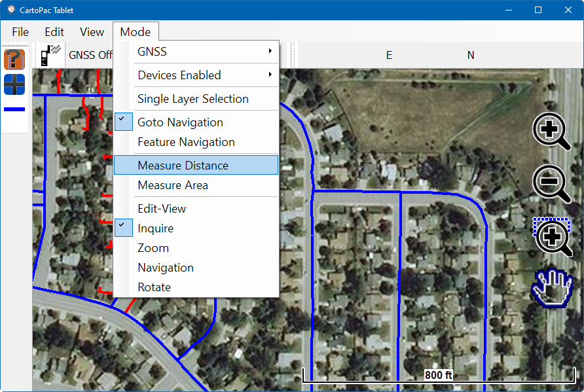
Task: Toggle the Inquire mode checkmark
Action: 155,228
